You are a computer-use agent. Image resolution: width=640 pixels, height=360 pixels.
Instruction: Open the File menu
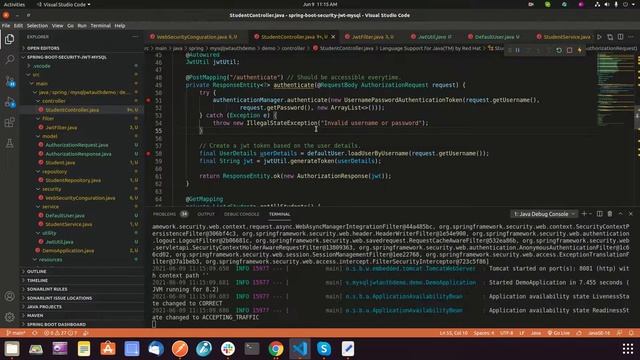6,26
